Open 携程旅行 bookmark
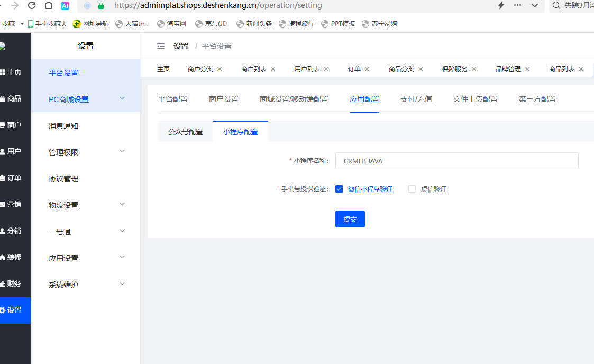 pos(297,24)
